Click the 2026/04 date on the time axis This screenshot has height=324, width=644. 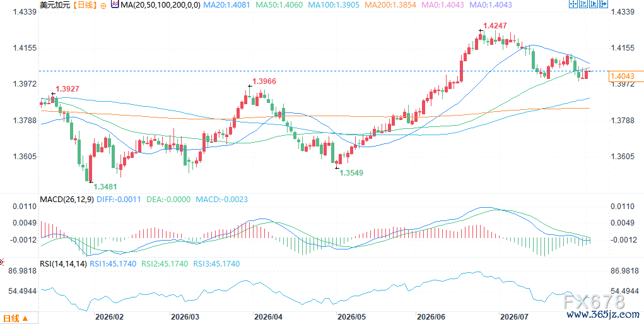[x=269, y=318]
